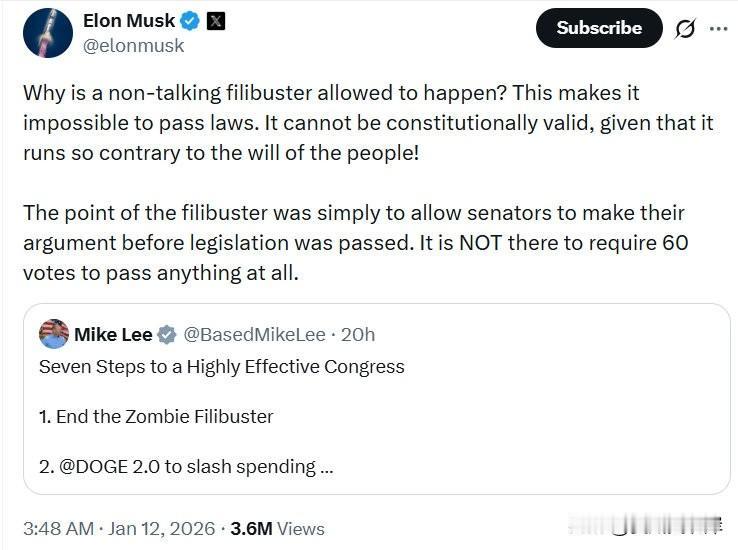View the 3.6M Views count
738x550 pixels.
[277, 529]
